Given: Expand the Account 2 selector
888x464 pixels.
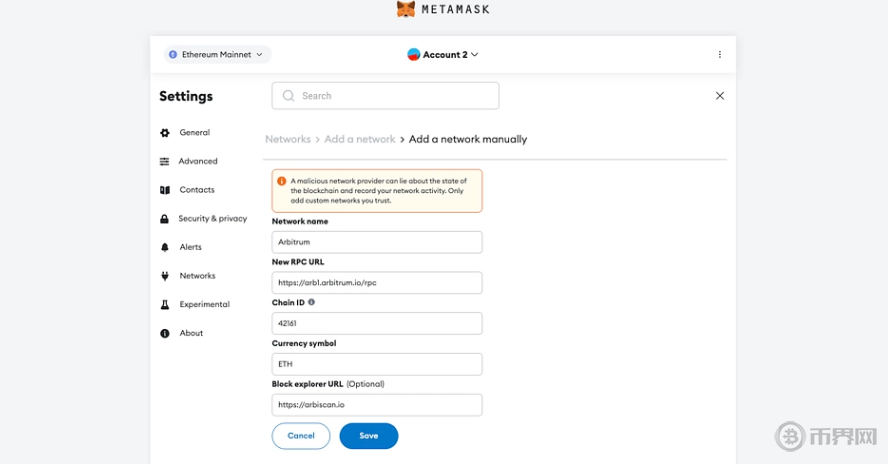Looking at the screenshot, I should [443, 55].
